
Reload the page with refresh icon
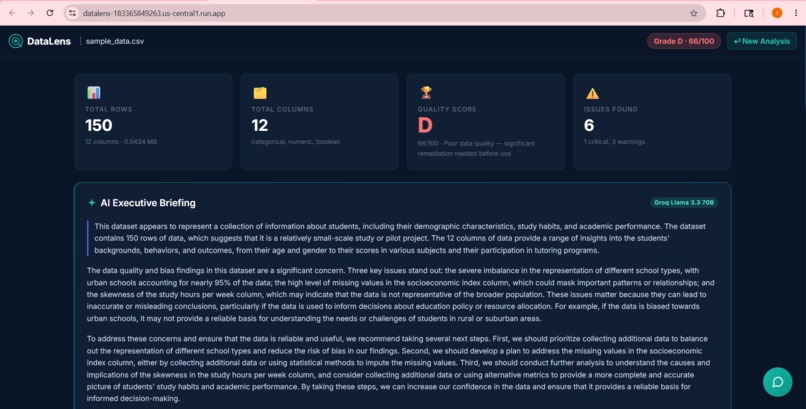point(49,13)
